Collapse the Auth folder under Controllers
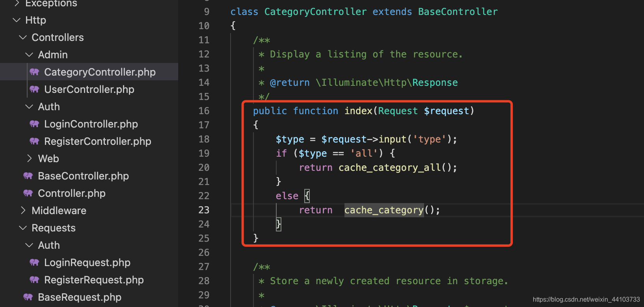The height and width of the screenshot is (307, 644). point(29,106)
